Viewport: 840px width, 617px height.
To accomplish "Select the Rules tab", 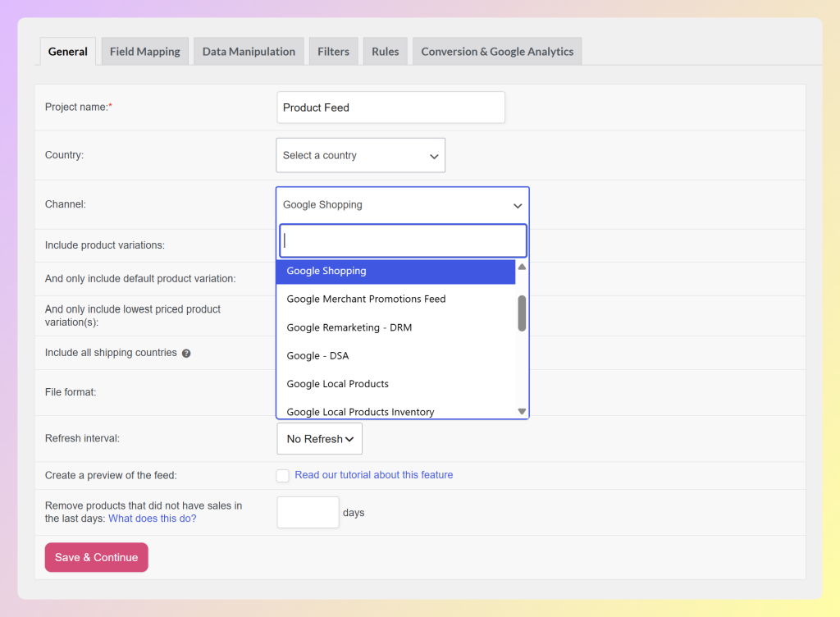I will click(386, 52).
